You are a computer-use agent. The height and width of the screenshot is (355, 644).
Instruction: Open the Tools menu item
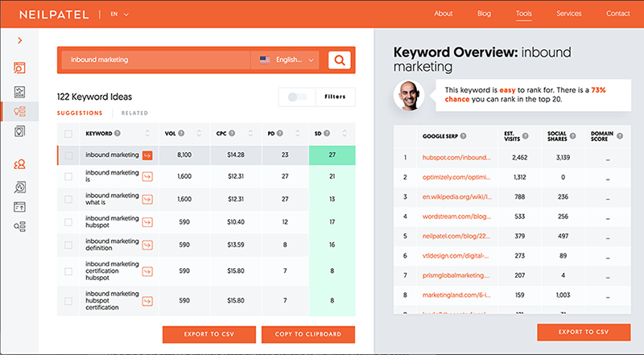[x=524, y=14]
